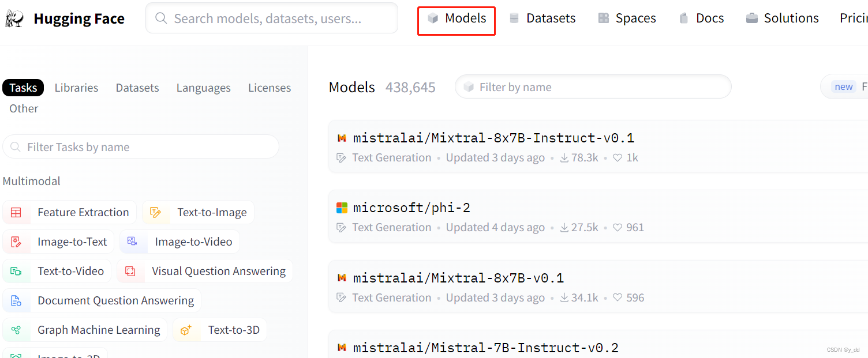Click the Multimodal section heading
Screen dimensions: 868x358
(32, 181)
